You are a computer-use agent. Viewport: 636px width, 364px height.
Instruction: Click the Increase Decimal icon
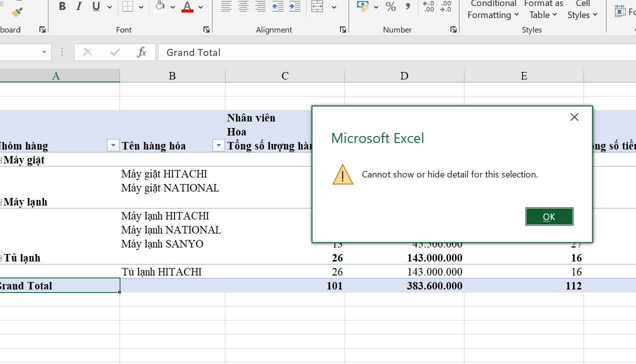coord(428,6)
